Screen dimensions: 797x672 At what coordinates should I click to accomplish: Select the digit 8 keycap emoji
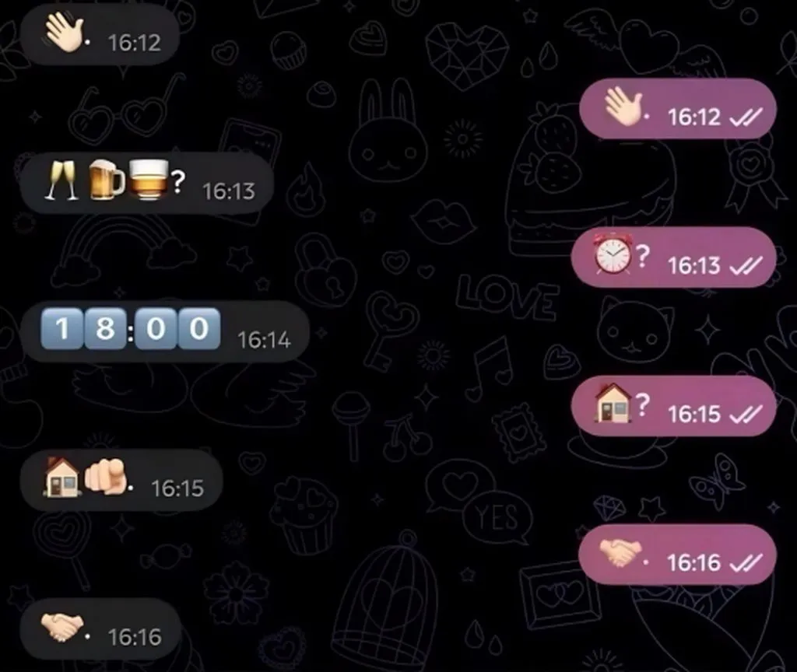105,329
